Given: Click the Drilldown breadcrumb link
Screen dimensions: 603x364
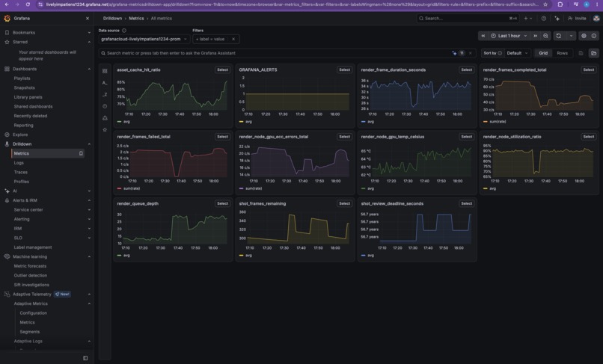Looking at the screenshot, I should 112,19.
